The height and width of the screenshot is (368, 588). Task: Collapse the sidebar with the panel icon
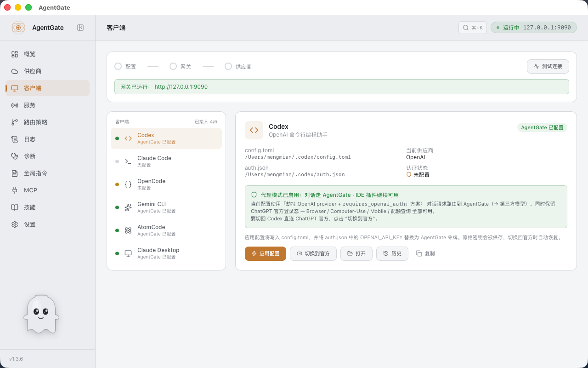[80, 28]
